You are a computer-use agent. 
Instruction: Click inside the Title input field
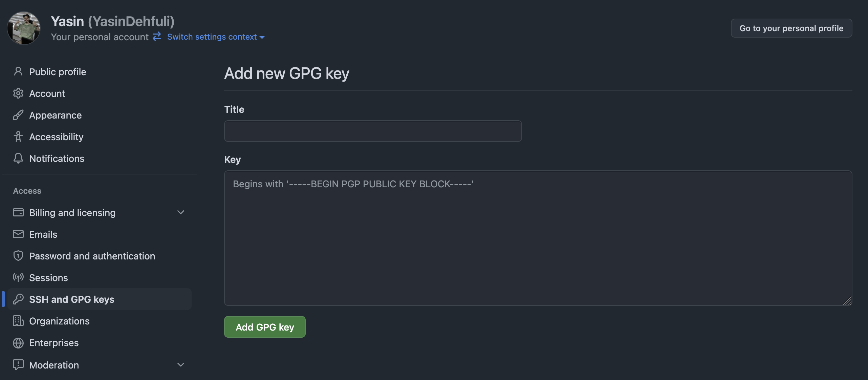[x=372, y=131]
